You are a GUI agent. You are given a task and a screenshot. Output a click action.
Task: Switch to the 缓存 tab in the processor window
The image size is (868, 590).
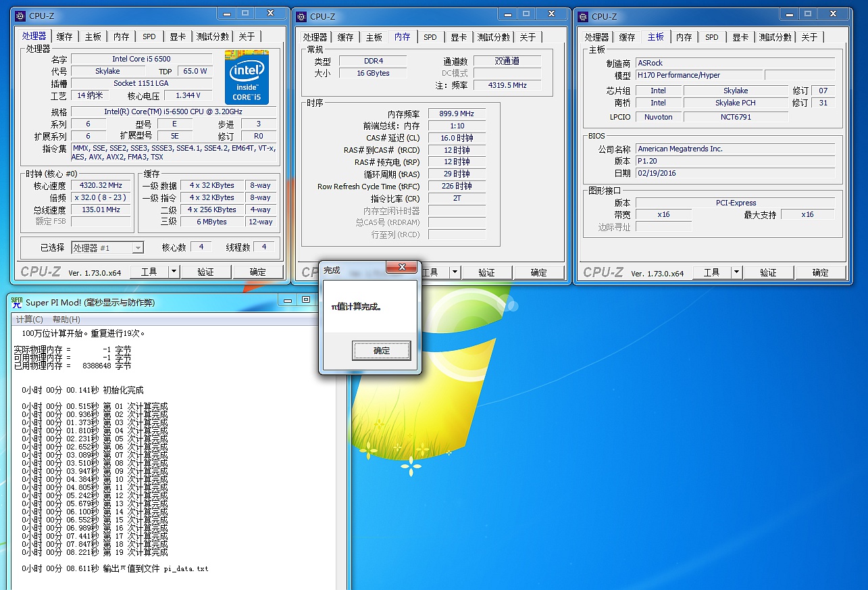point(65,37)
